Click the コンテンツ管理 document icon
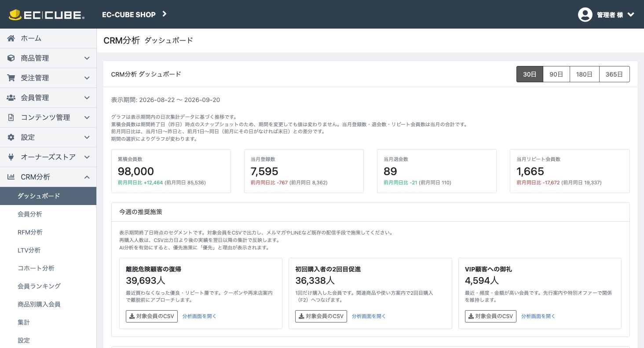The height and width of the screenshot is (348, 644). (11, 117)
